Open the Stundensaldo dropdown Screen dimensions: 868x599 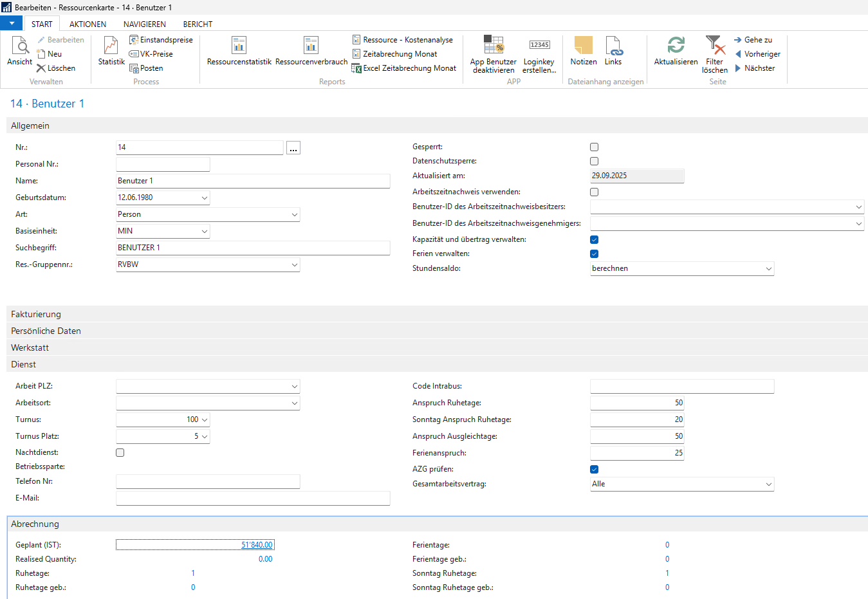768,269
